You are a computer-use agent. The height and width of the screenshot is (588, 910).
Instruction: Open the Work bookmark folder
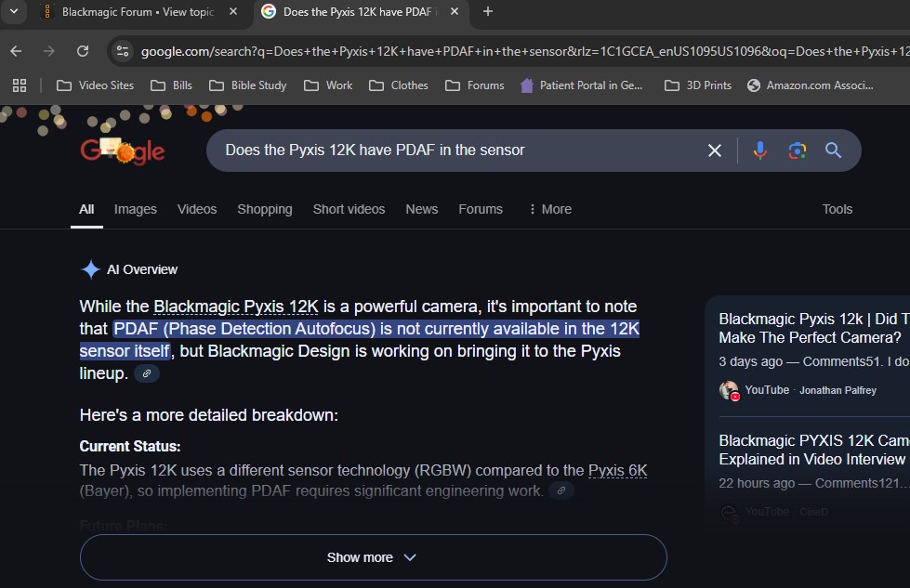328,85
